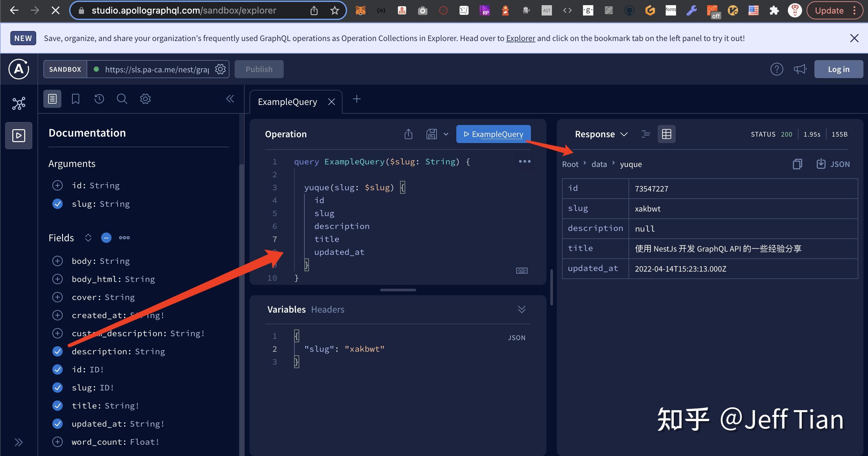Open the operation collections bookmark icon

click(76, 99)
